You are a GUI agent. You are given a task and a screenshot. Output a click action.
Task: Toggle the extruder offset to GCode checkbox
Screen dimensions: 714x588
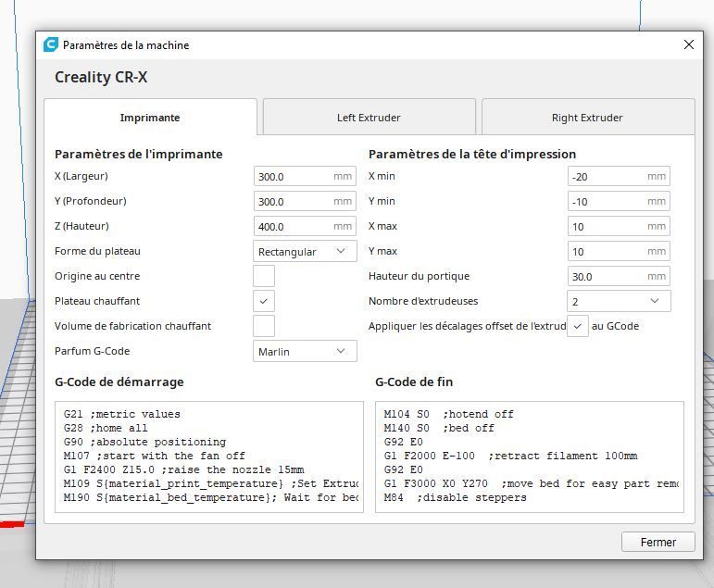point(577,326)
